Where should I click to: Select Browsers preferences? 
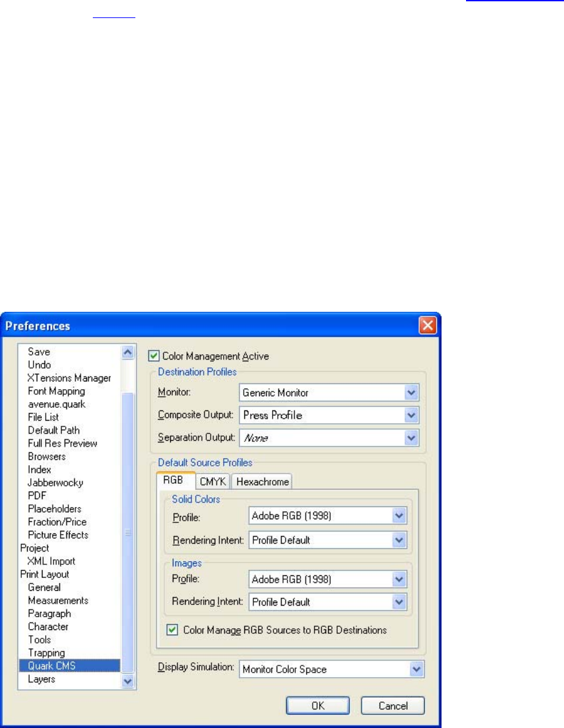(46, 456)
